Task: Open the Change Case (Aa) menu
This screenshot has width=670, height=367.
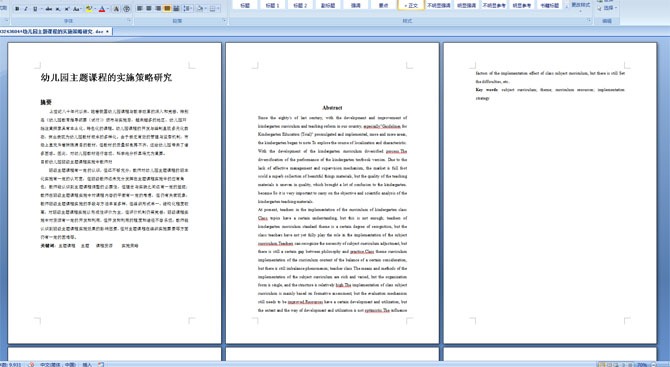Action: [x=77, y=9]
